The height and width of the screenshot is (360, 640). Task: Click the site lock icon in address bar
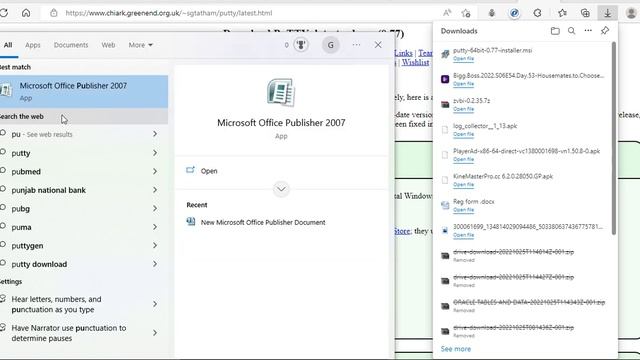coord(53,13)
